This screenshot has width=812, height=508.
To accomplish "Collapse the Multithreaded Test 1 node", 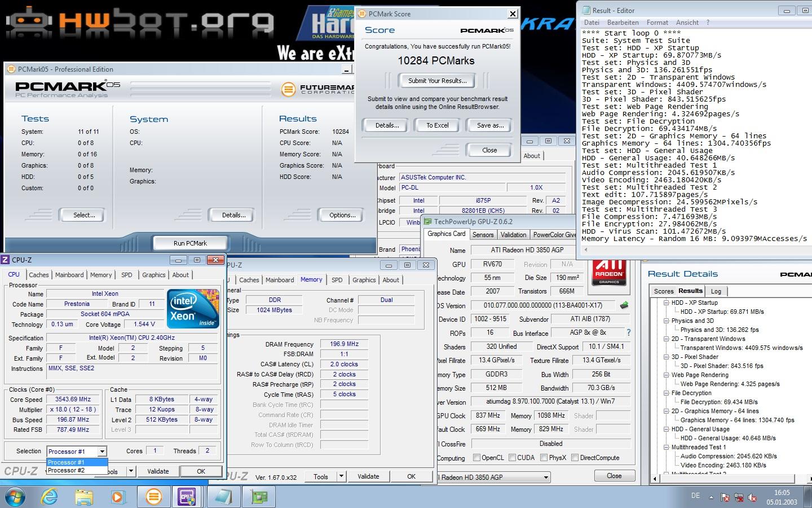I will click(666, 447).
